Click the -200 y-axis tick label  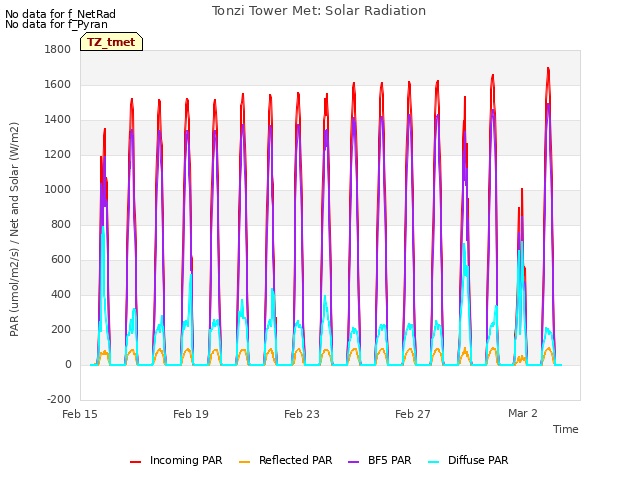tap(59, 399)
